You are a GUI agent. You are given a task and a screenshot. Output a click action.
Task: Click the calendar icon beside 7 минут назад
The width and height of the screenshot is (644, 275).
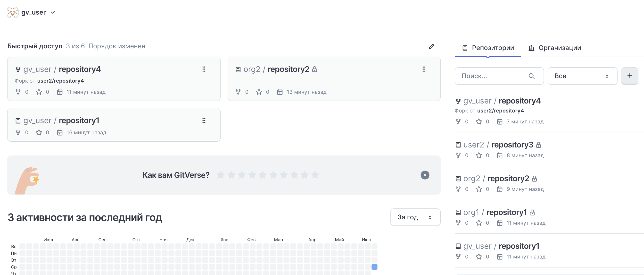(499, 122)
